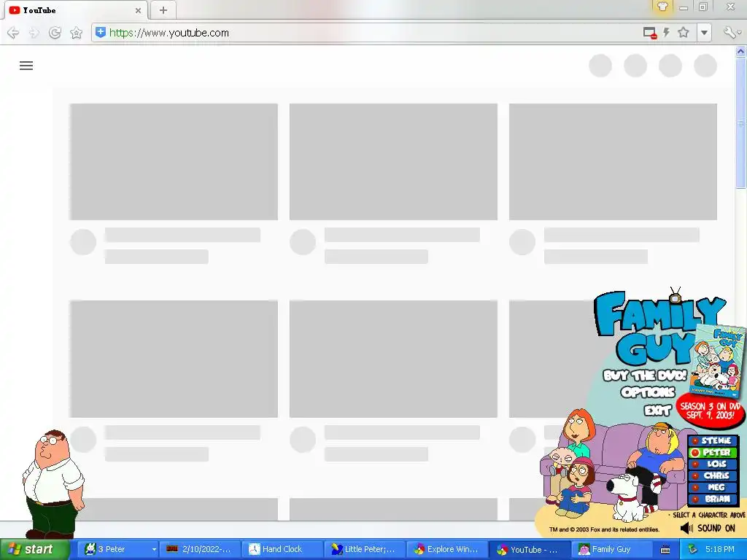The image size is (747, 560).
Task: Toggle the Sound On speaker control
Action: click(708, 528)
